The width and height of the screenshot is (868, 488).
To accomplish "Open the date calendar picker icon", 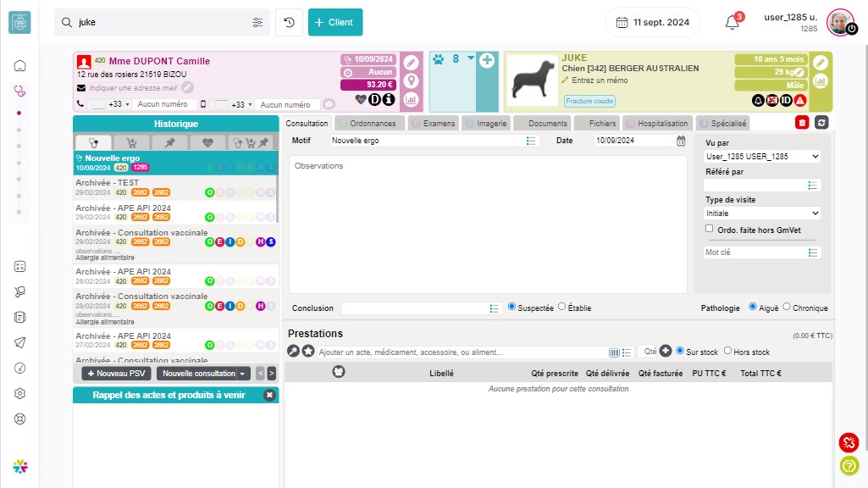I will point(681,141).
